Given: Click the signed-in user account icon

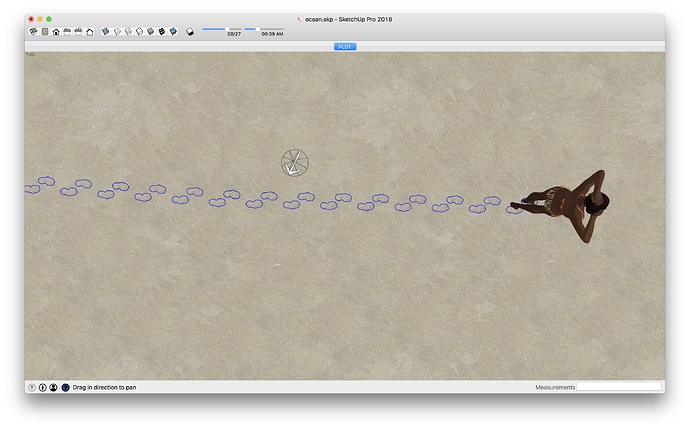Looking at the screenshot, I should click(53, 388).
